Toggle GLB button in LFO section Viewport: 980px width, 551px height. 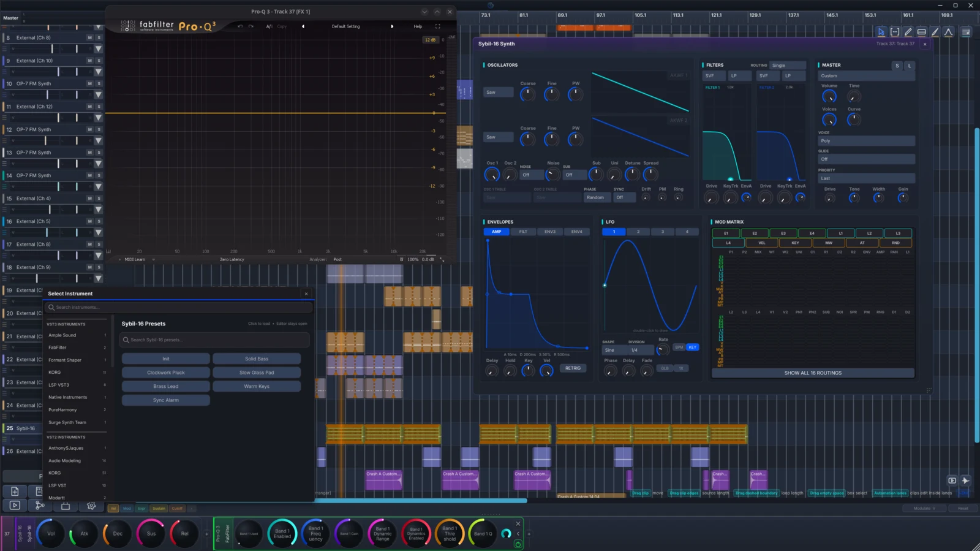pyautogui.click(x=665, y=368)
